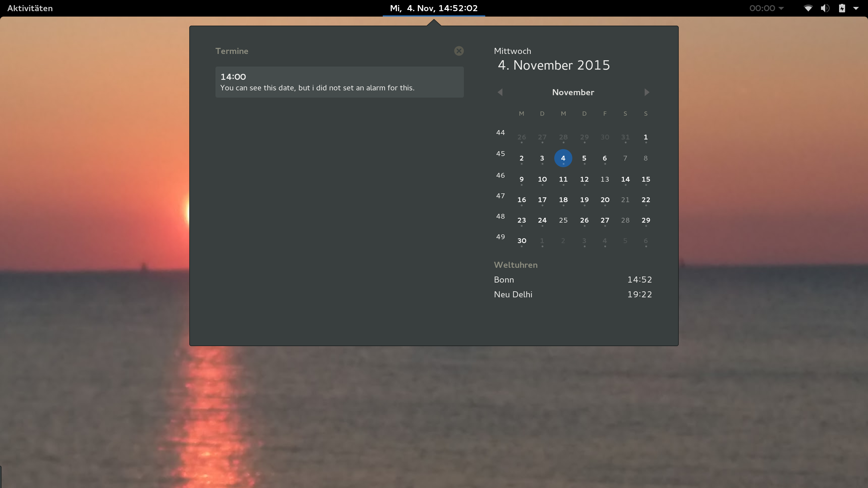Select November 11 in calendar
The height and width of the screenshot is (488, 868).
[563, 179]
